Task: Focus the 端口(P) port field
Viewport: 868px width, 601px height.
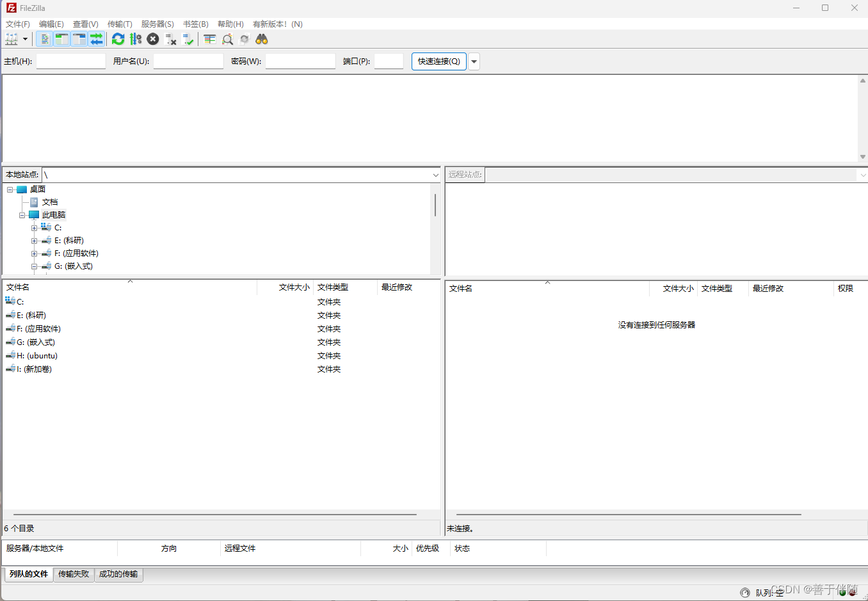Action: click(389, 61)
